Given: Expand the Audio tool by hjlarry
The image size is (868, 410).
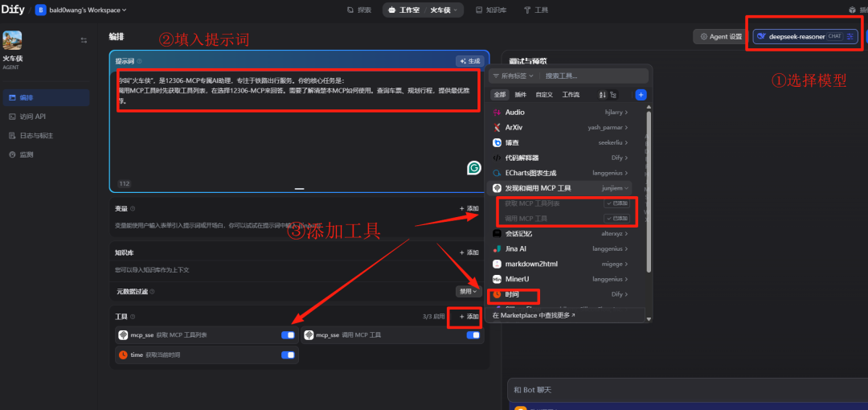Looking at the screenshot, I should pyautogui.click(x=559, y=113).
